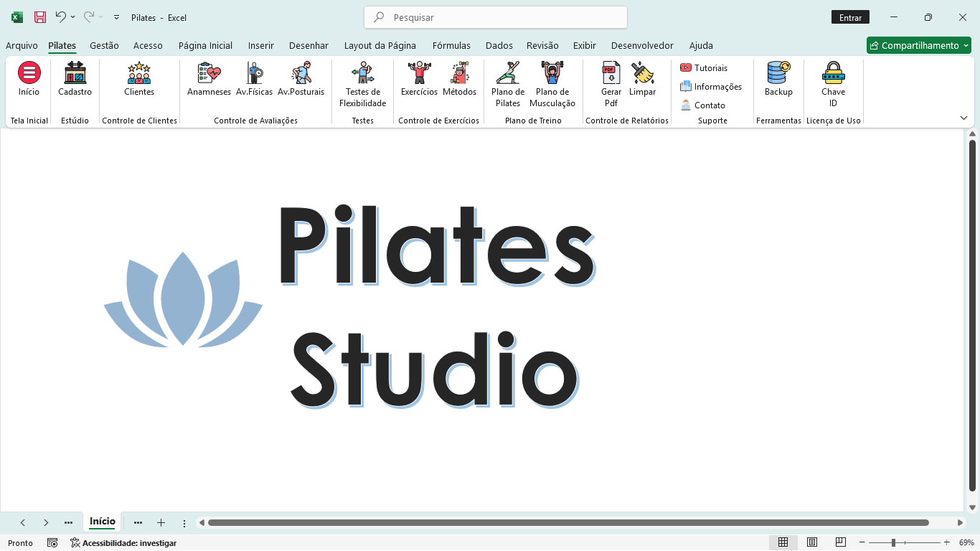The image size is (980, 551).
Task: Show hidden sheets ellipsis left of Início tab
Action: coord(68,523)
